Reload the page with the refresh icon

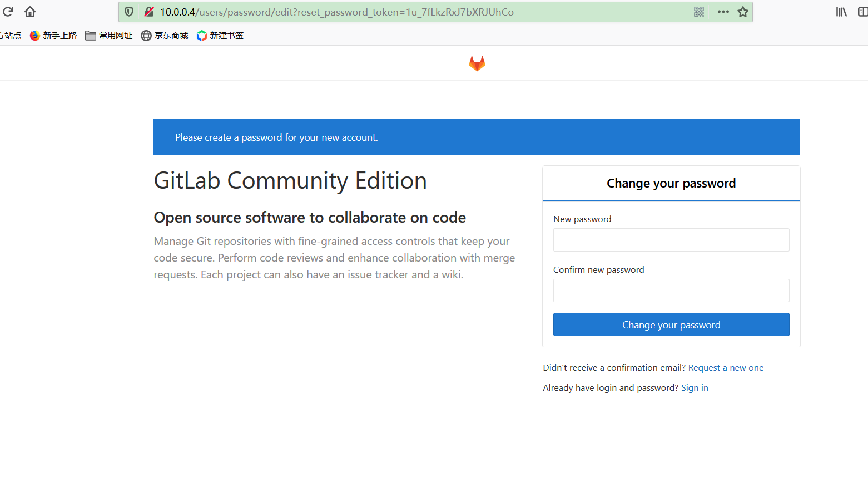[8, 12]
